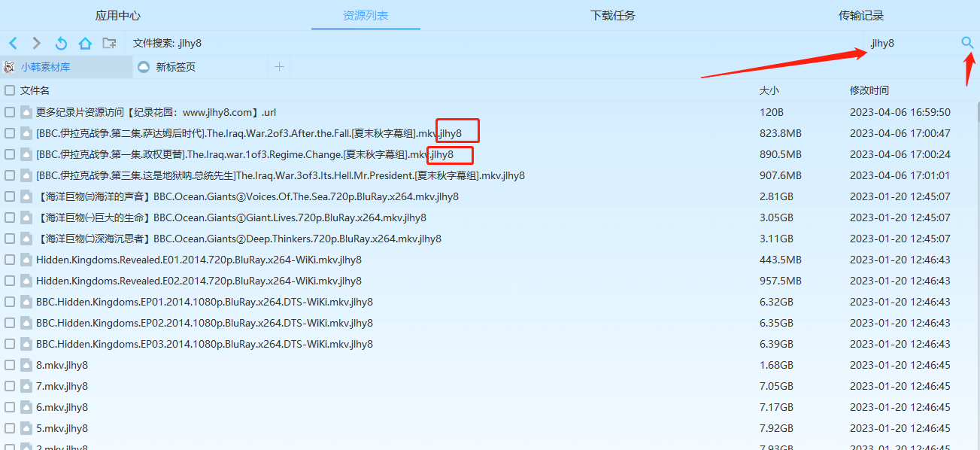Viewport: 980px width, 450px height.
Task: Check the select-all checkbox beside 文件名
Action: pos(9,90)
